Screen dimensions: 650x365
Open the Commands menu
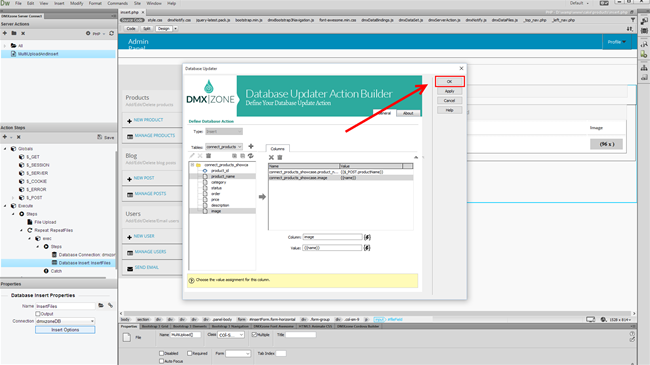[117, 3]
